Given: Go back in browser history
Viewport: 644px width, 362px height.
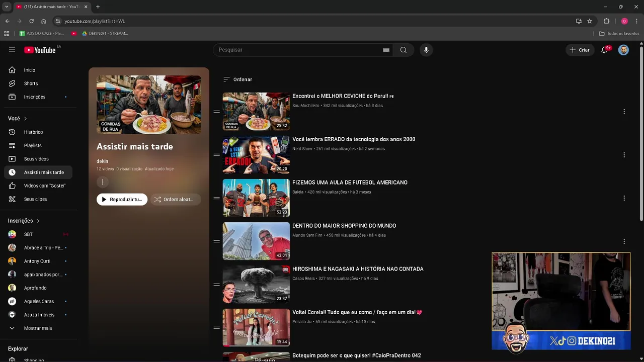Looking at the screenshot, I should 7,21.
